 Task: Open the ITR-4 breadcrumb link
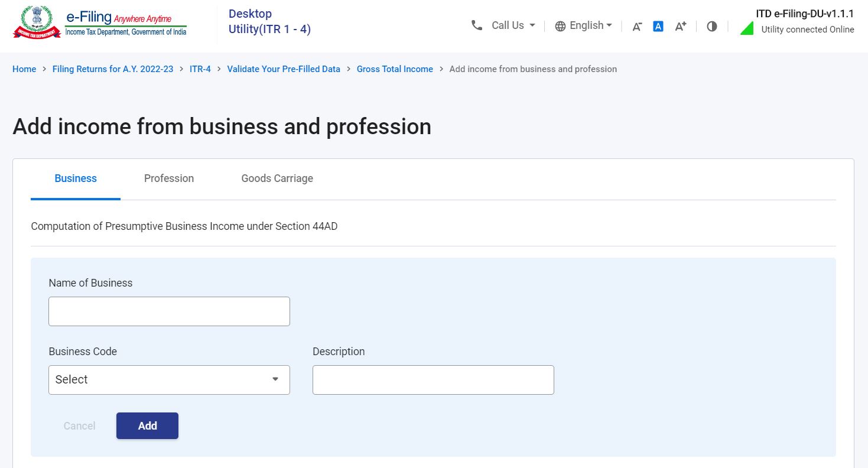[200, 69]
